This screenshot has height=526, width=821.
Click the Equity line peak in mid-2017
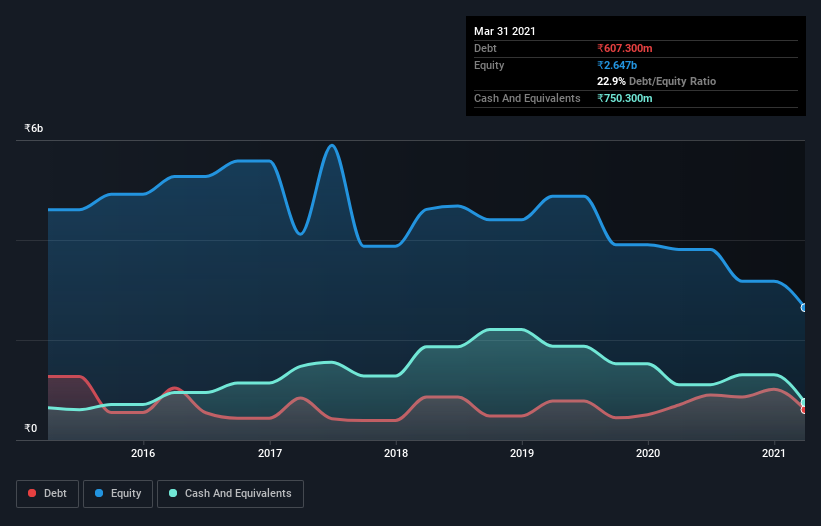[x=332, y=146]
